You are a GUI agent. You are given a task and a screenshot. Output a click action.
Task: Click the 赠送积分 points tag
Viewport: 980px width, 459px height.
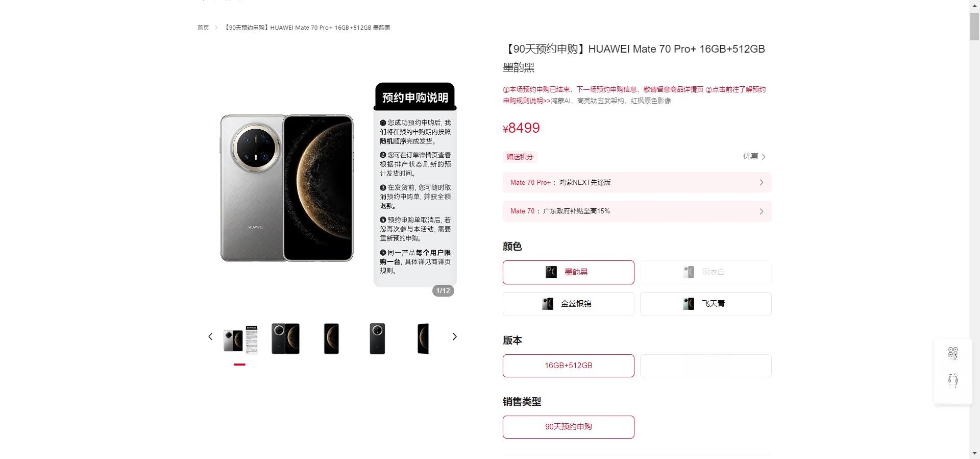[520, 157]
